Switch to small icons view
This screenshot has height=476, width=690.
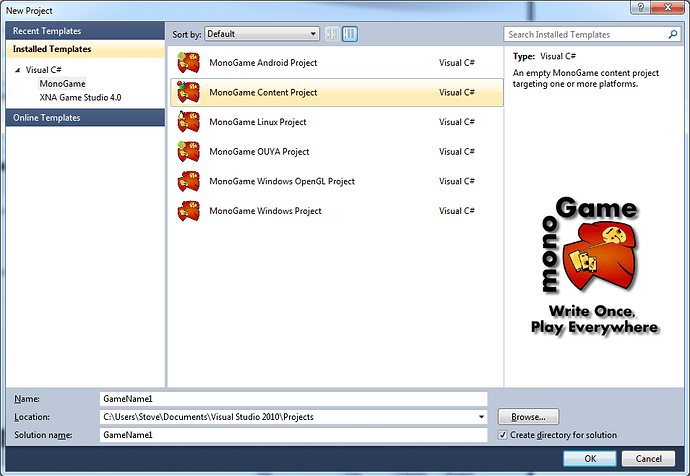point(332,34)
